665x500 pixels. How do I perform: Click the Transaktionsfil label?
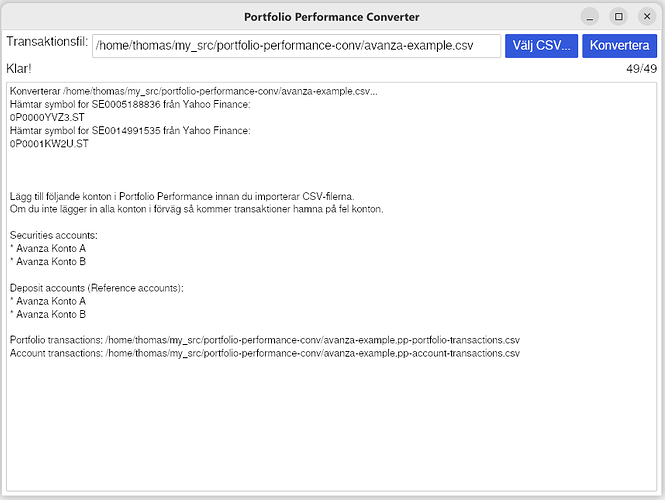(47, 43)
